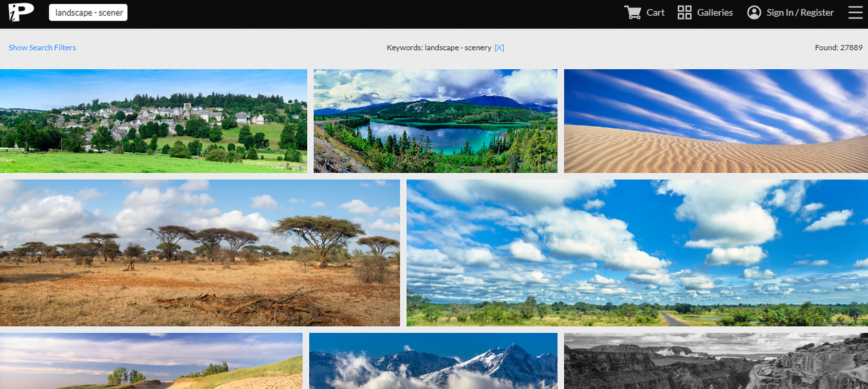This screenshot has width=868, height=389.
Task: Open the acacia trees savanna photo
Action: click(x=200, y=253)
